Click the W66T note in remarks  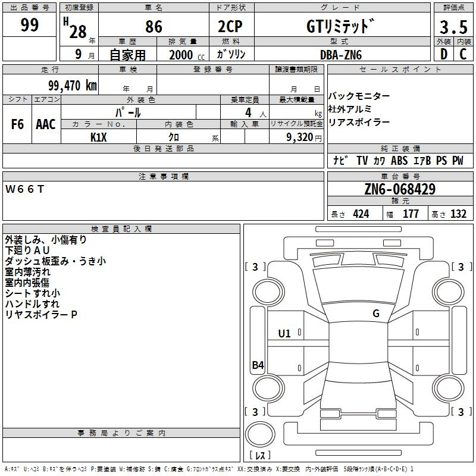tap(25, 189)
